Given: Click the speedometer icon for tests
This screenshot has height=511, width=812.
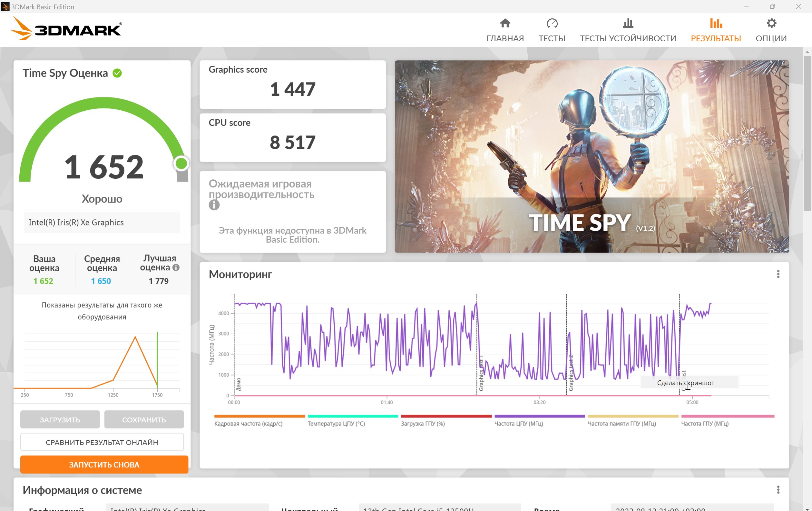Looking at the screenshot, I should (x=552, y=23).
